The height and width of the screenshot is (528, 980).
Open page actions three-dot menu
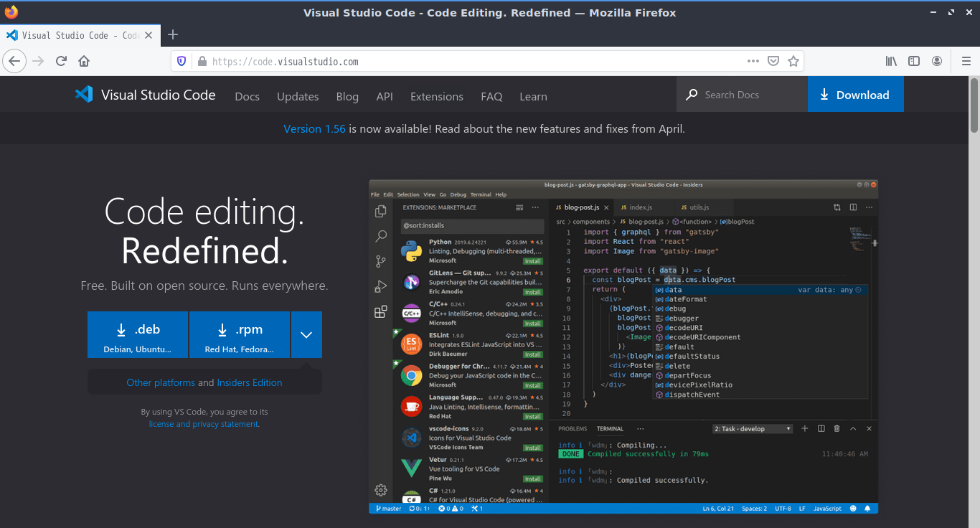(x=753, y=62)
